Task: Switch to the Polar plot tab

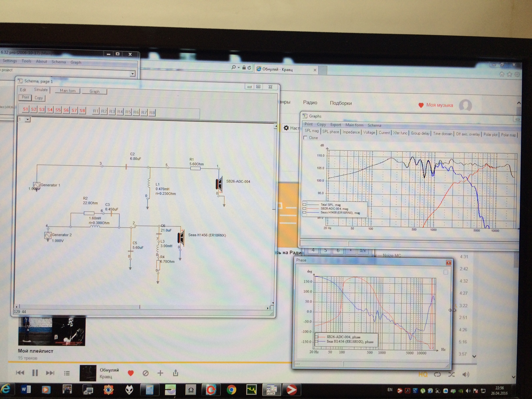Action: click(x=490, y=134)
